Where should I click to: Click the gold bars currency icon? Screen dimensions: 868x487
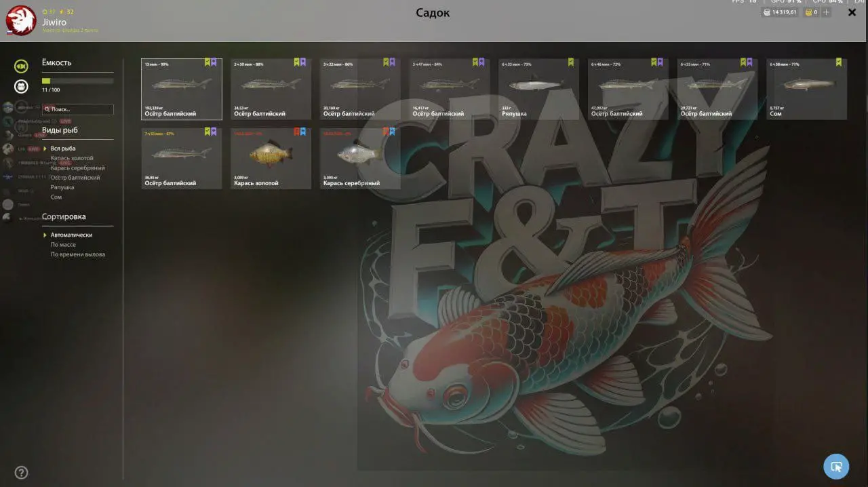[808, 12]
